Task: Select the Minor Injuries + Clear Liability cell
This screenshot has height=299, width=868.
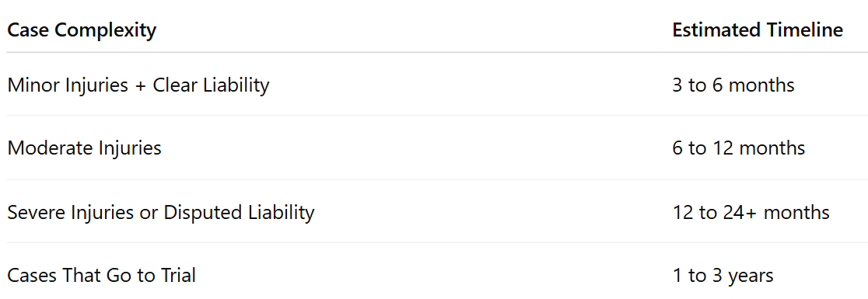Action: click(x=138, y=85)
